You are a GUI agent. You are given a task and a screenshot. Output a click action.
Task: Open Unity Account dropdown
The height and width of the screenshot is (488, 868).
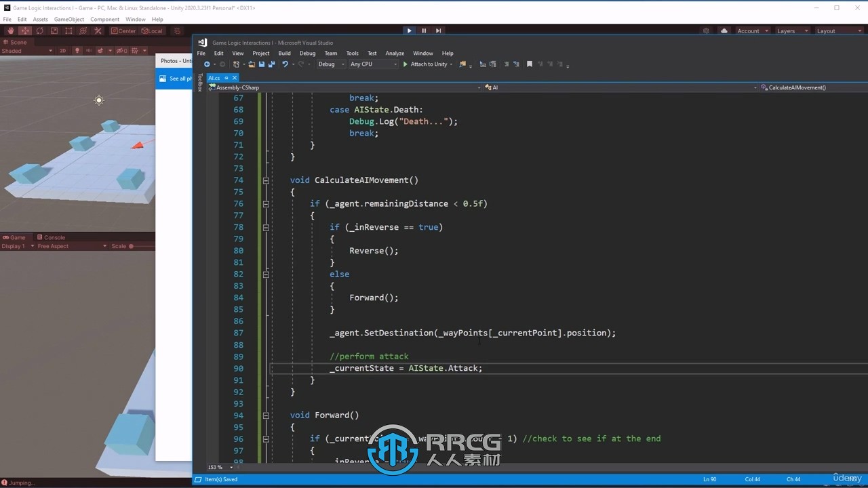tap(753, 30)
